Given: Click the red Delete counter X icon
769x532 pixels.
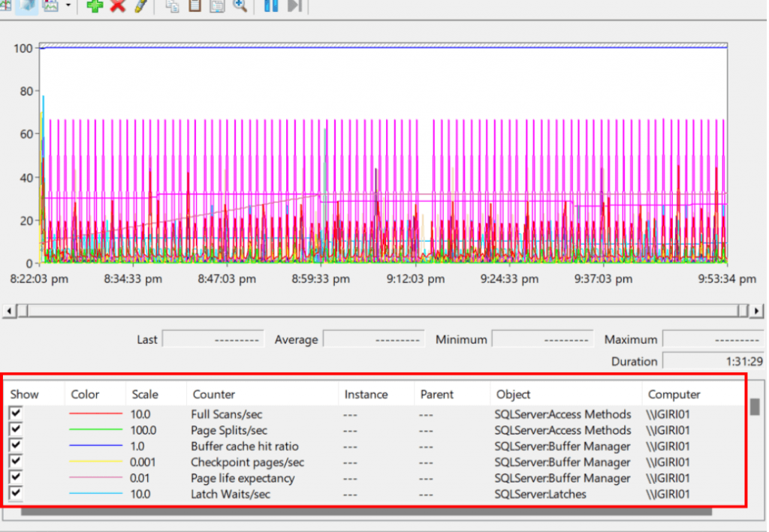Looking at the screenshot, I should (118, 6).
